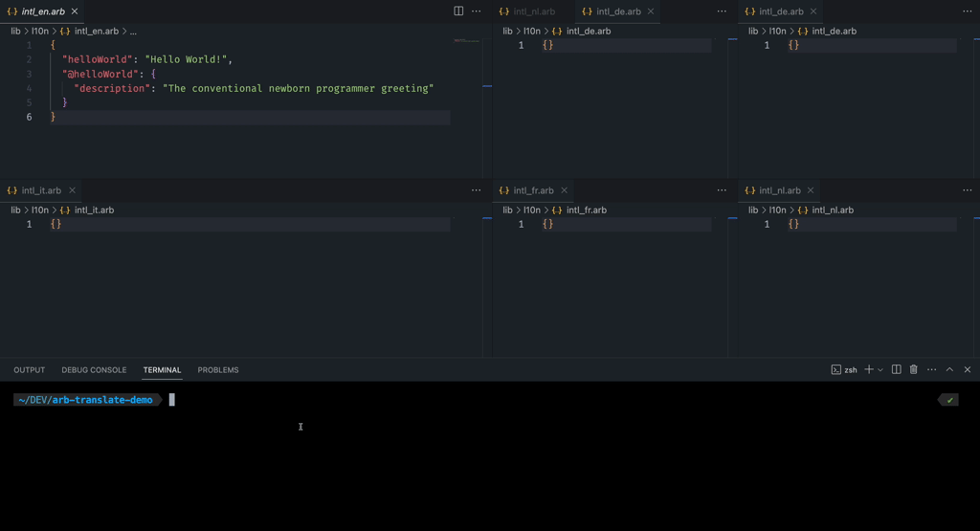This screenshot has width=980, height=531.
Task: Click the minimap of the intl_en.arb editor
Action: pos(467,40)
